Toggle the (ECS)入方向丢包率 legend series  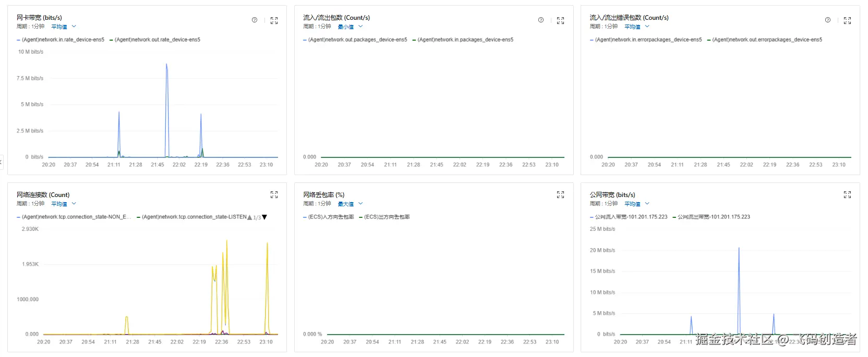329,217
